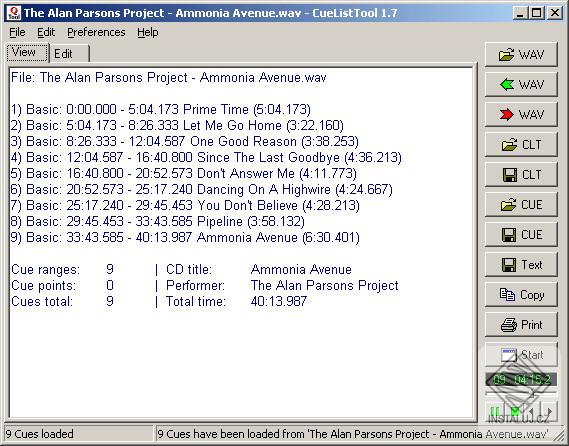Open a CUE sheet file

(x=521, y=205)
